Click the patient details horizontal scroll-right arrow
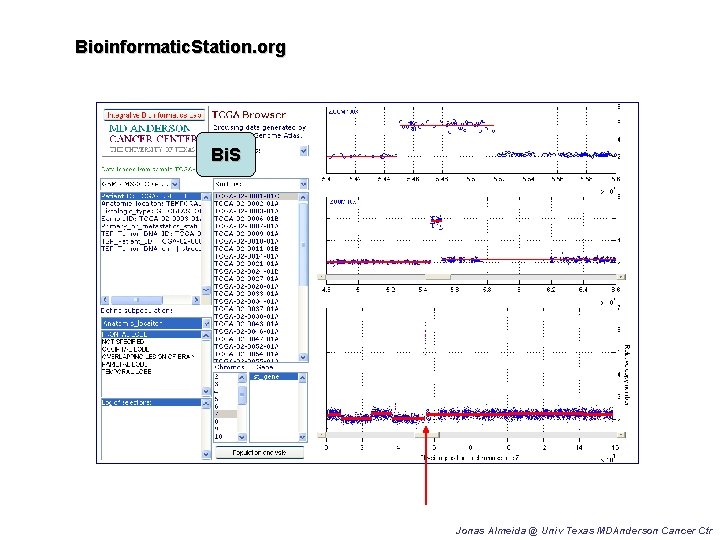720x540 pixels. click(196, 299)
